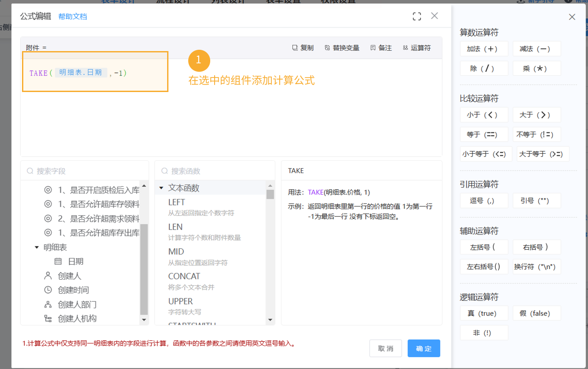Click the 搜索字段 search field input
This screenshot has height=369, width=588.
pyautogui.click(x=84, y=171)
